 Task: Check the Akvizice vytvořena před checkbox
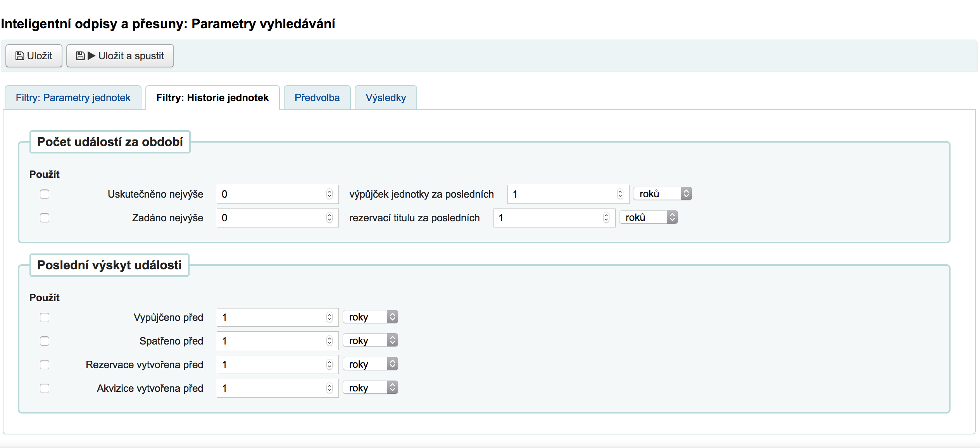pyautogui.click(x=45, y=388)
